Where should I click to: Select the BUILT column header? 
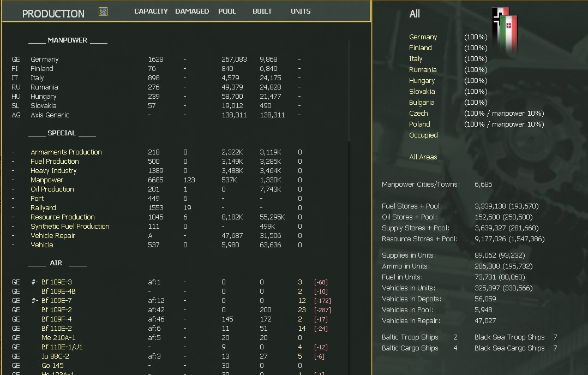[x=262, y=11]
